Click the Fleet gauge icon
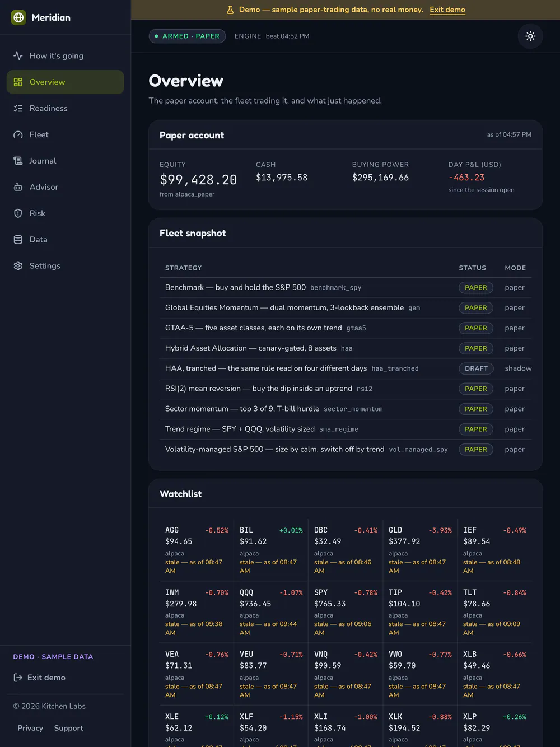The width and height of the screenshot is (560, 747). 18,135
